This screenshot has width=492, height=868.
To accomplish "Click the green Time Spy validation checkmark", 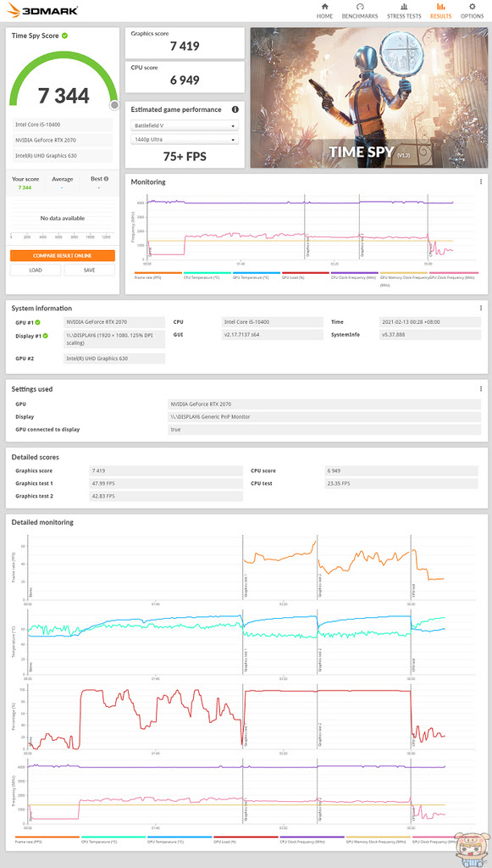I will (x=64, y=36).
